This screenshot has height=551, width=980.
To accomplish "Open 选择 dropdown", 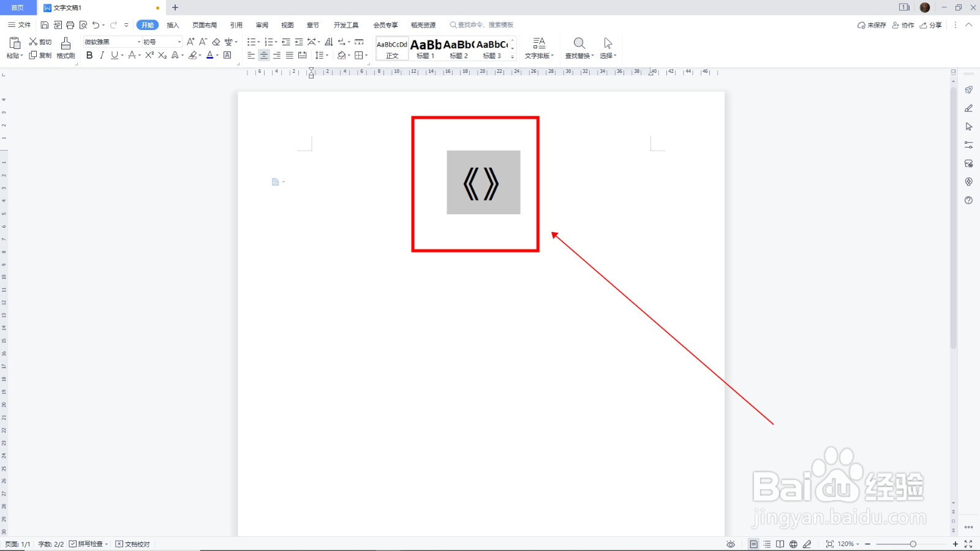I will pos(608,48).
